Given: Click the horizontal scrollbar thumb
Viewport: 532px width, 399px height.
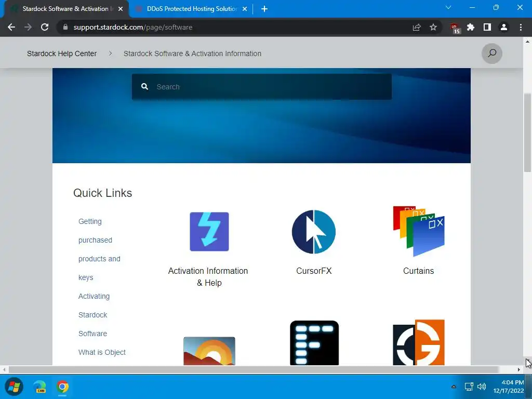Looking at the screenshot, I should 254,369.
